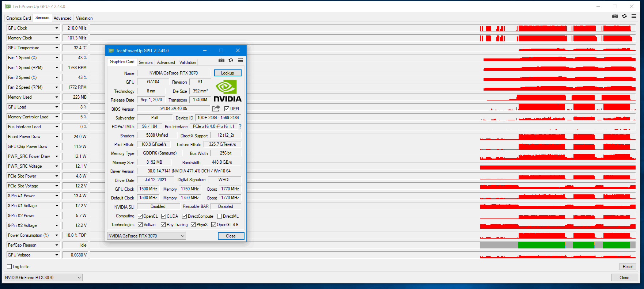This screenshot has width=644, height=289.
Task: Select the Graphics Card tab in the front dialog
Action: (x=122, y=62)
